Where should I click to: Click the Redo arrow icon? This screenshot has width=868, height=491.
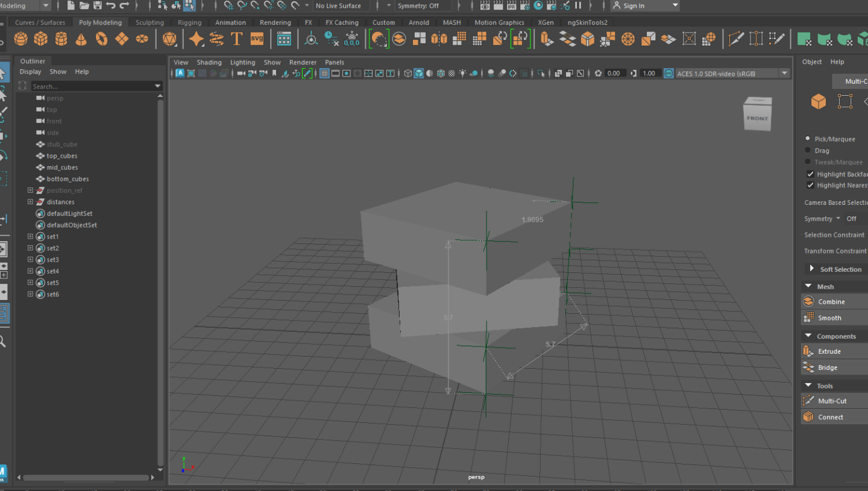pos(125,5)
